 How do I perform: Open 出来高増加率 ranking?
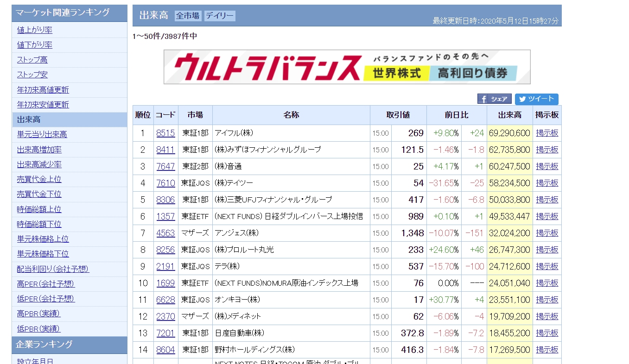(x=39, y=150)
